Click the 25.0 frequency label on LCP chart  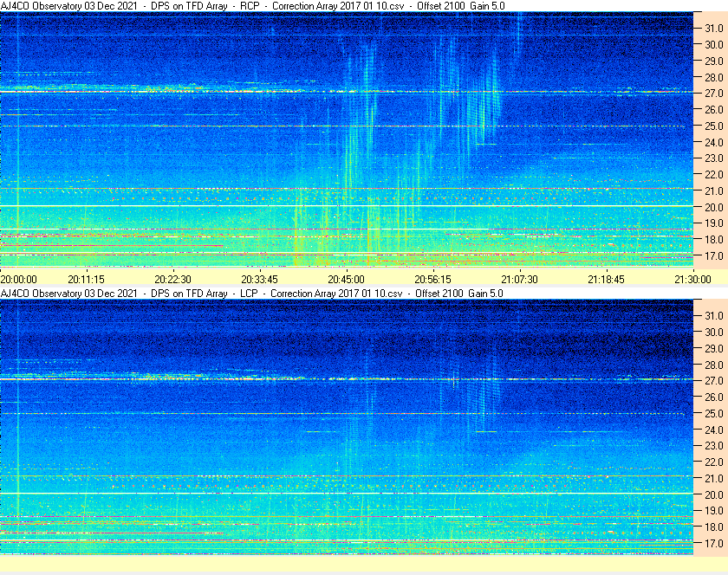714,414
